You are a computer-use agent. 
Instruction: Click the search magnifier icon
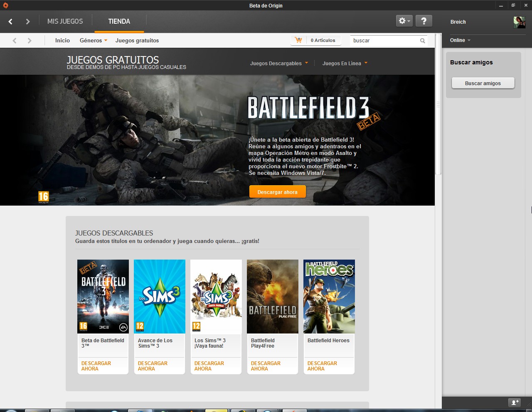(x=423, y=41)
